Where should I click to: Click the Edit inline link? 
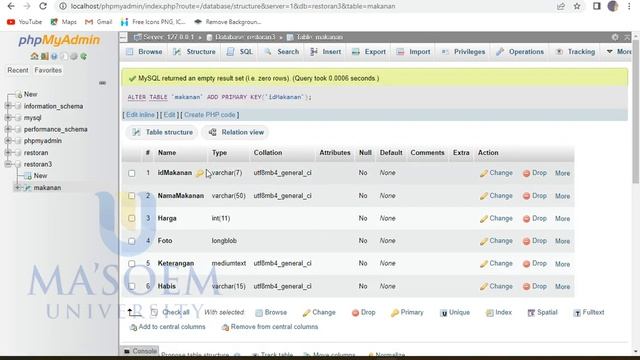click(140, 115)
